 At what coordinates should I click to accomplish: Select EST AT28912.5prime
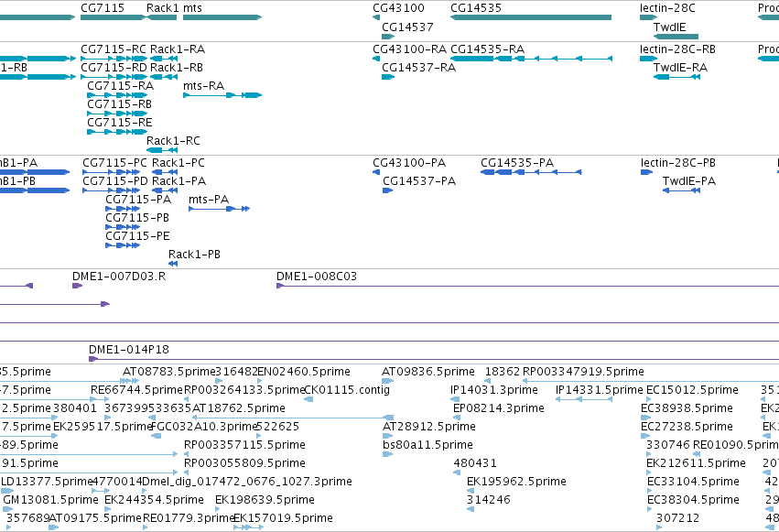(429, 427)
